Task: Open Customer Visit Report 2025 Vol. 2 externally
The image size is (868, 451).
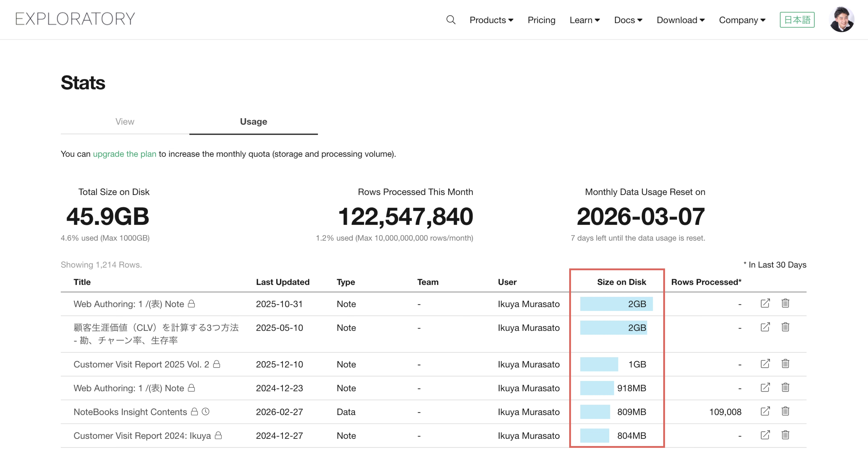Action: pos(765,364)
